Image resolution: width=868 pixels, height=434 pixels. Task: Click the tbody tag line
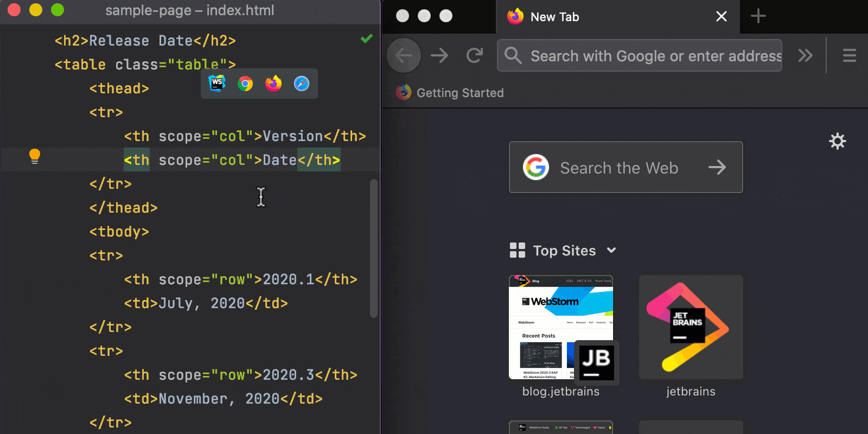(x=119, y=232)
